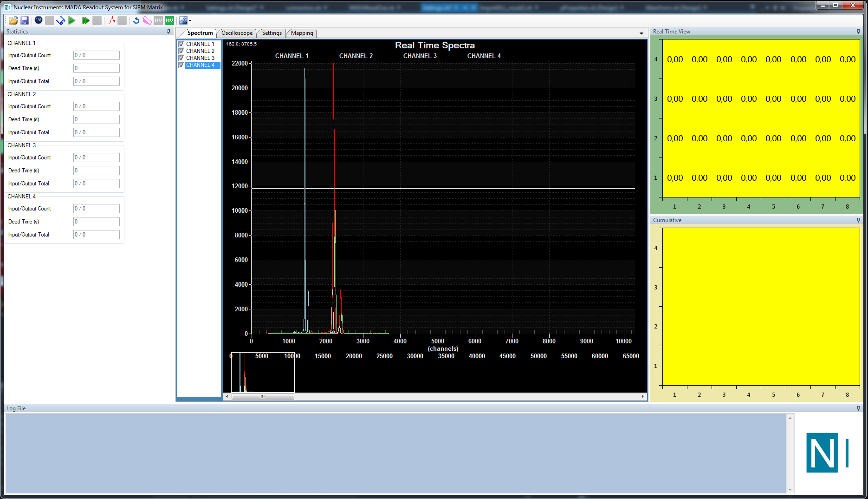Click the Log File scrollbar down arrow
The height and width of the screenshot is (499, 868).
pyautogui.click(x=790, y=490)
